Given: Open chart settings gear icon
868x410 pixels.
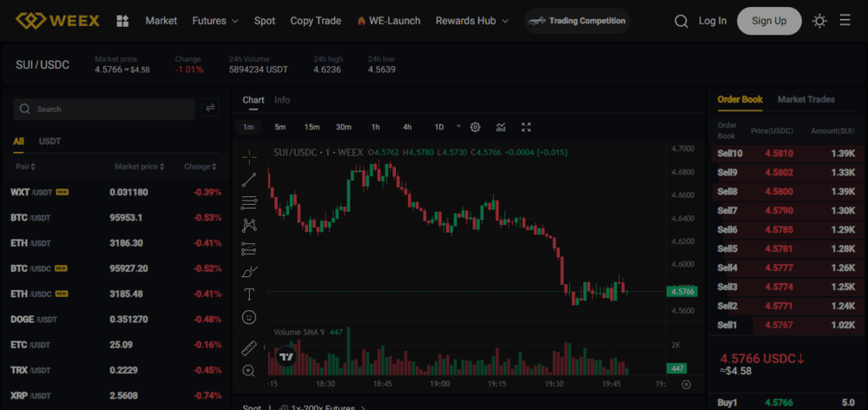Looking at the screenshot, I should click(475, 128).
